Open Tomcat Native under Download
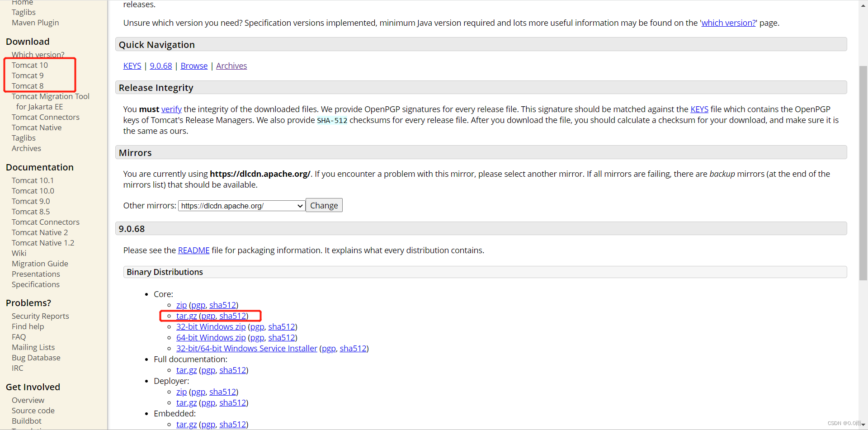The image size is (868, 430). 37,128
